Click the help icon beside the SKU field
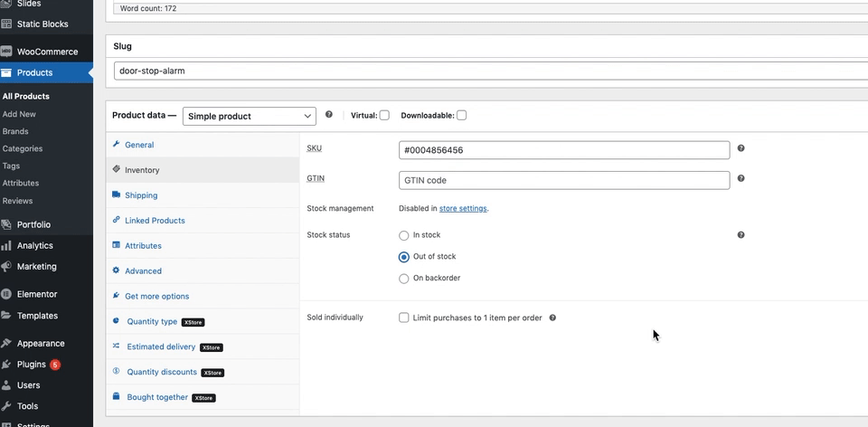 tap(741, 148)
